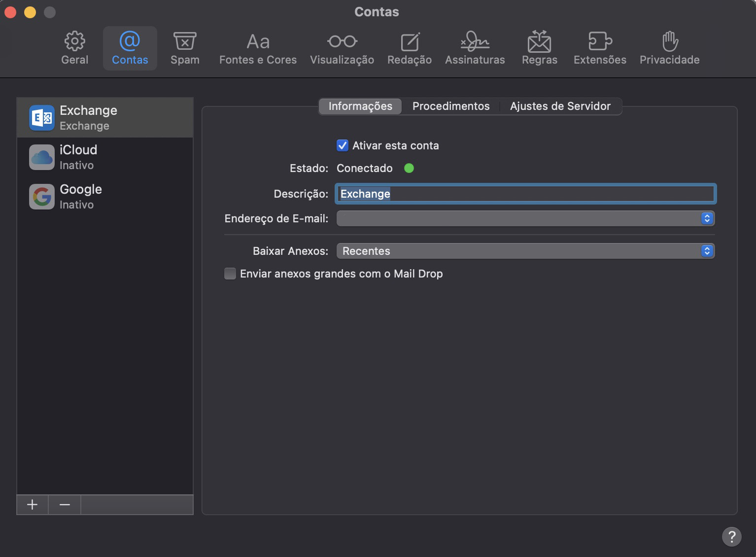Screen dimensions: 756x557
Task: Click the plus button to add account
Action: pos(33,505)
